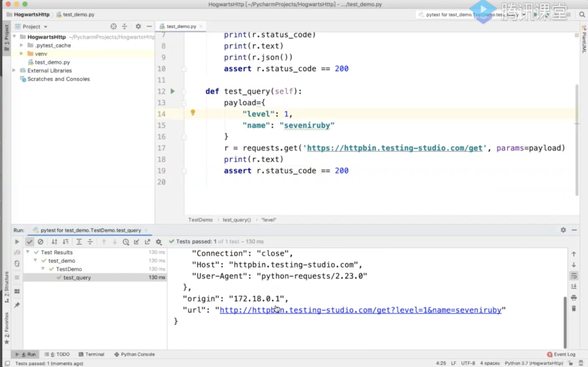Collapse the HogwartsHttp project root
This screenshot has height=367, width=588.
point(14,37)
